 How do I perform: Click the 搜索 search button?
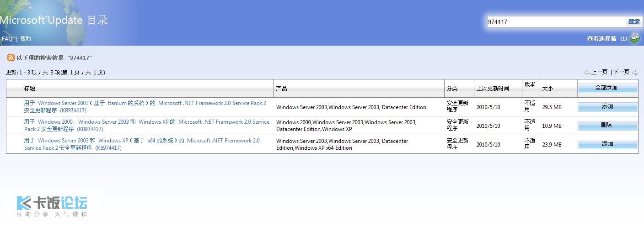click(634, 22)
